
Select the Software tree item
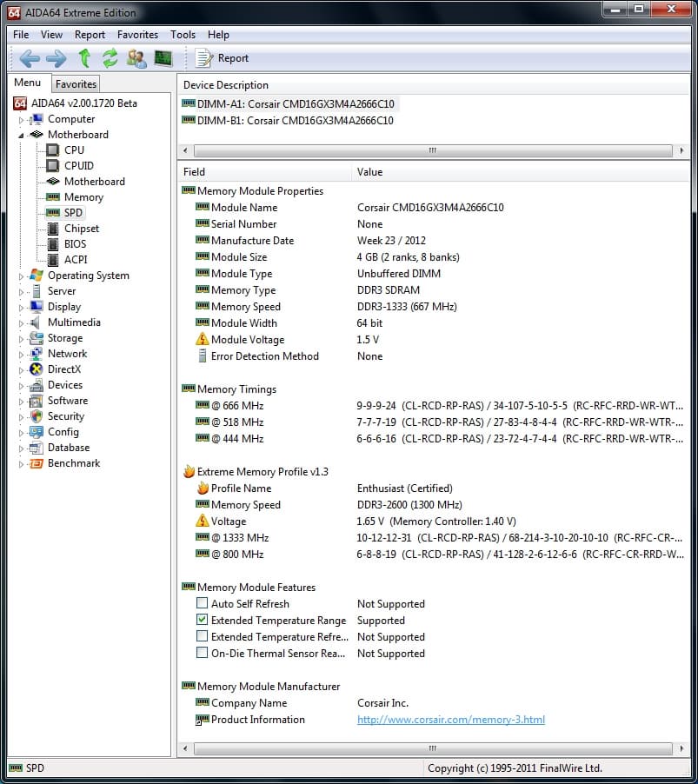tap(68, 401)
